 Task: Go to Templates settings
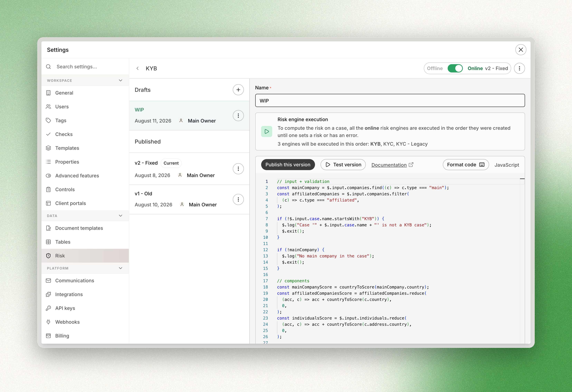pyautogui.click(x=85, y=148)
